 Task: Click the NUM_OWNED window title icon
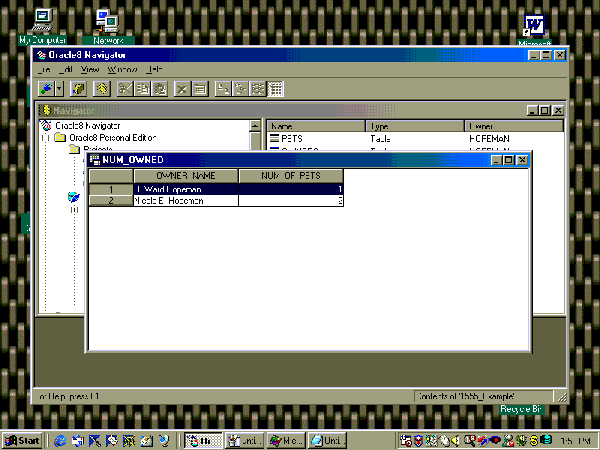click(94, 160)
